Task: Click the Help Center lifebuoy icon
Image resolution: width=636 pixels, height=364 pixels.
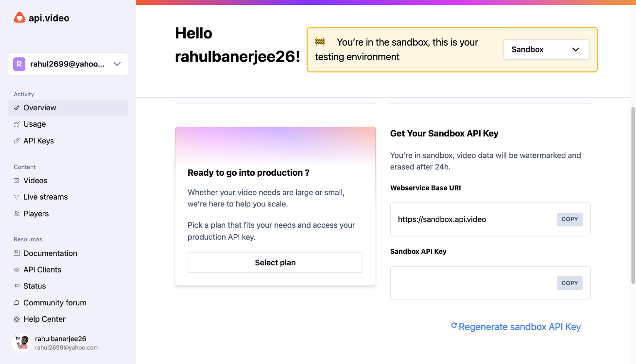Action: (17, 319)
